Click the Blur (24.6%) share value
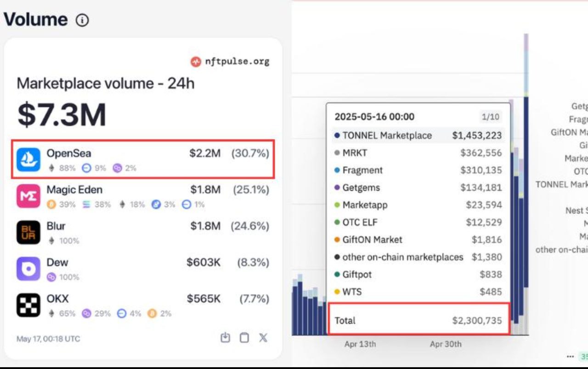588x369 pixels. pyautogui.click(x=250, y=226)
